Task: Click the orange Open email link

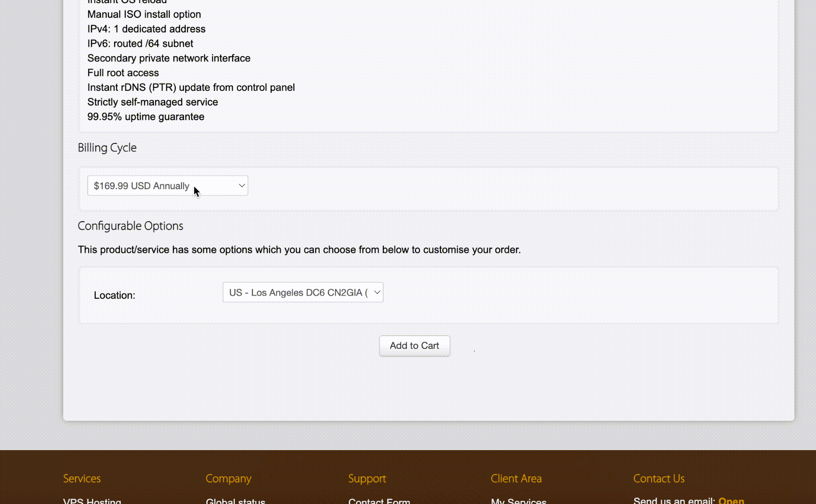Action: [x=731, y=500]
